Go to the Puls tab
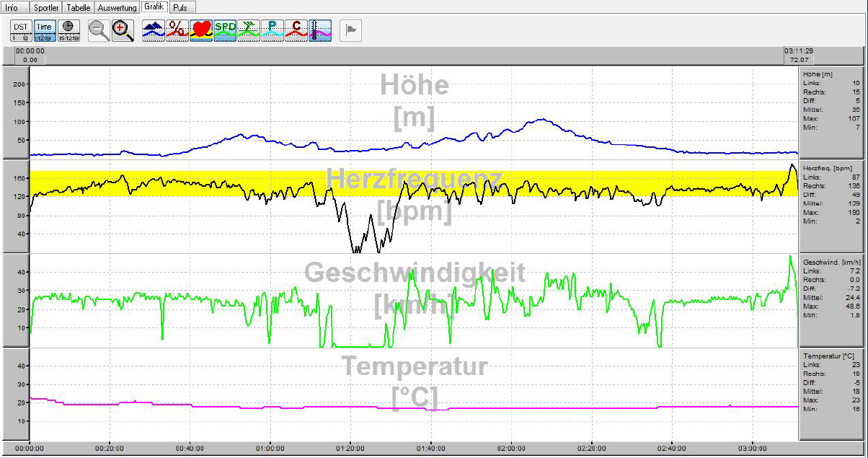Viewport: 868px width, 458px height. (180, 7)
